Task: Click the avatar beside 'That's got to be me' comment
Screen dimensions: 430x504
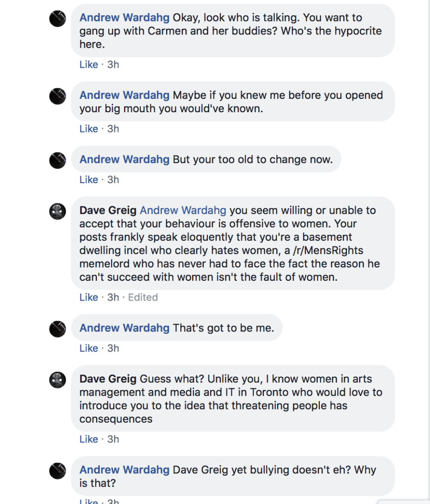Action: 57,329
